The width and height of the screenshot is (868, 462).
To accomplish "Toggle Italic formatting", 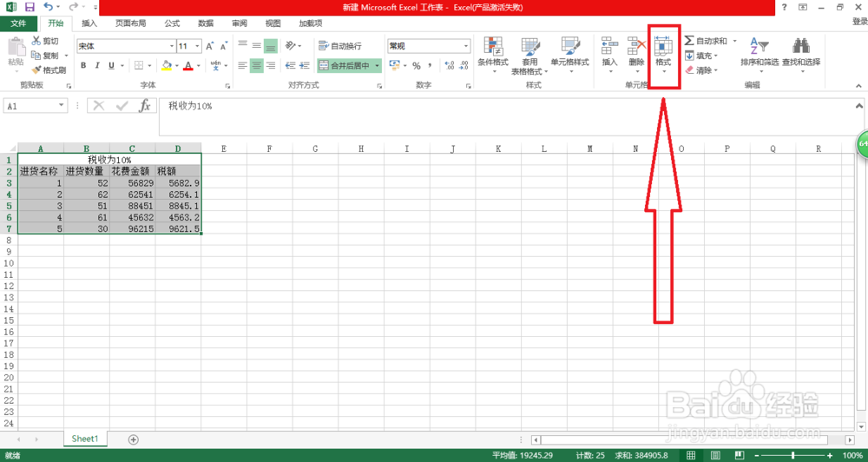I will pyautogui.click(x=98, y=65).
